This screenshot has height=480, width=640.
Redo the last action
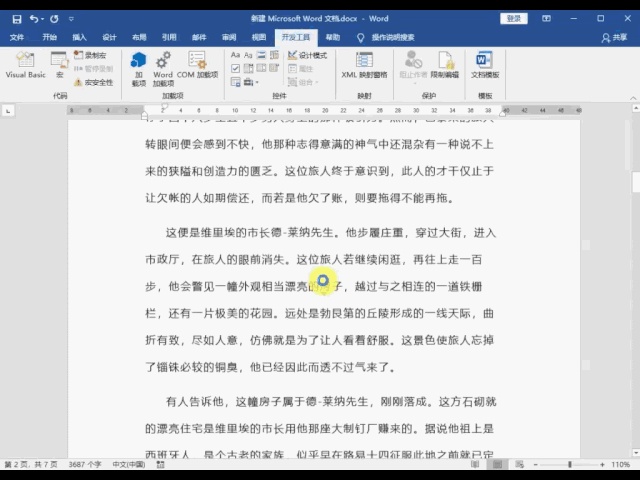coord(54,19)
